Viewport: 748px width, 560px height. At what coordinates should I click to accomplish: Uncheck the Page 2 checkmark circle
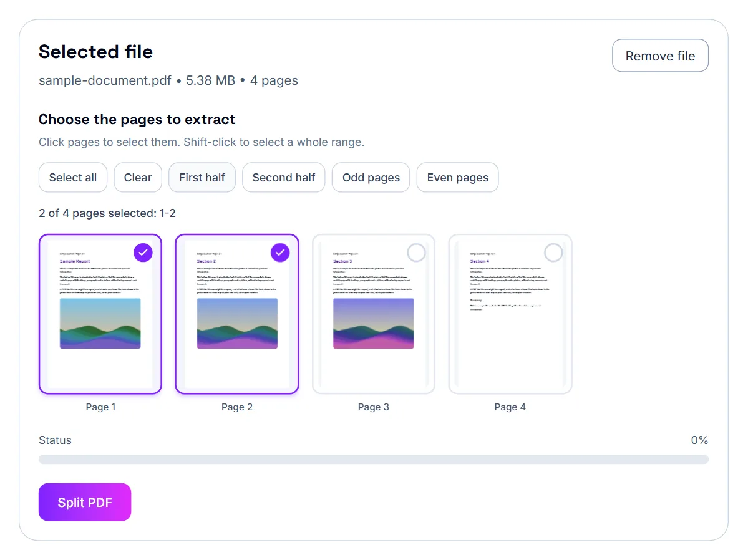[x=280, y=253]
